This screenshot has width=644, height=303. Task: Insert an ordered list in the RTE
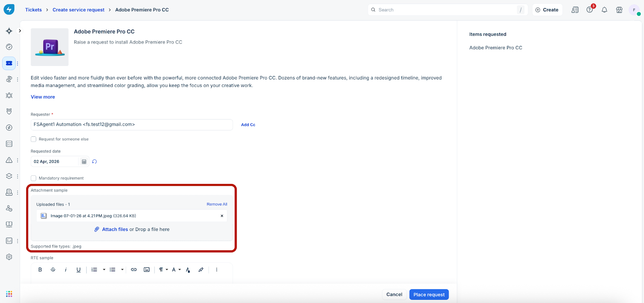click(x=94, y=270)
